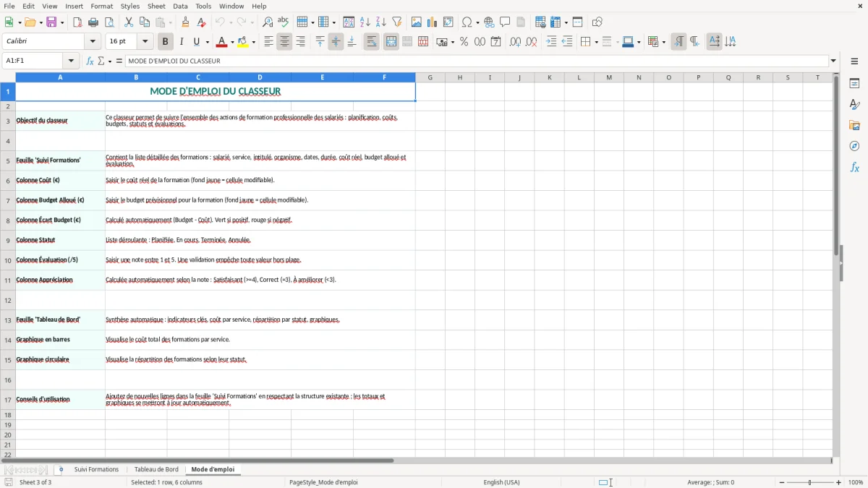Click the Copy icon
The height and width of the screenshot is (488, 868).
tap(144, 22)
